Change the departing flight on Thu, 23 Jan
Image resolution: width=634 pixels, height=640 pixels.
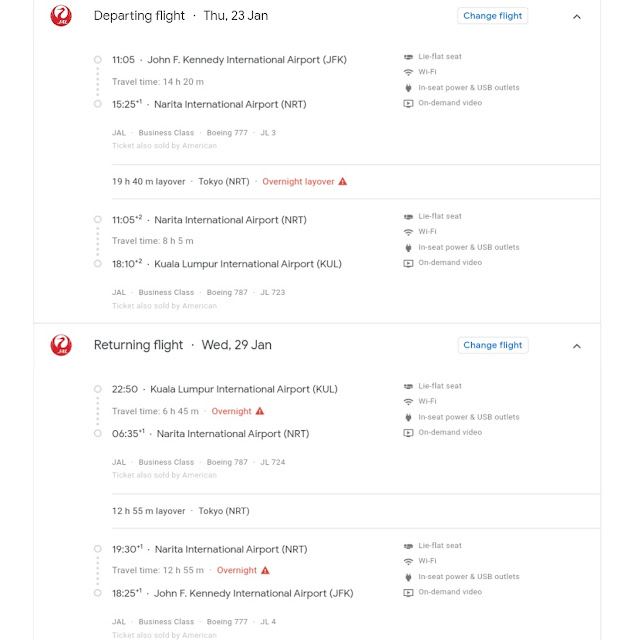click(492, 16)
